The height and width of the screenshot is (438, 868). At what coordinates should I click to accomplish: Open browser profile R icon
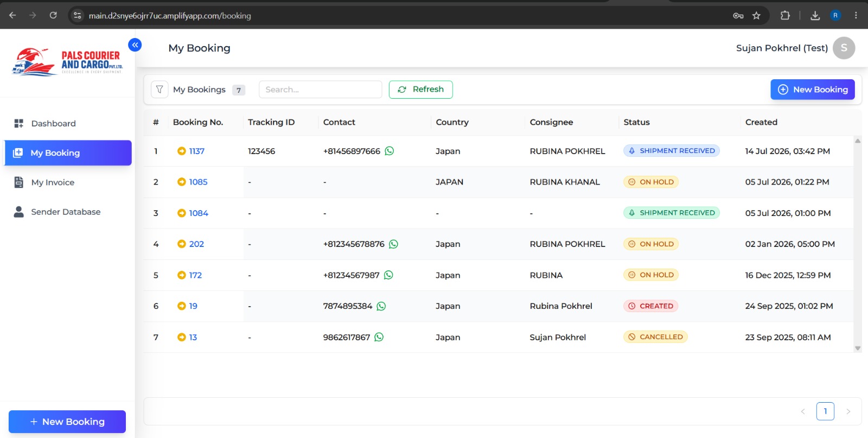pyautogui.click(x=835, y=15)
